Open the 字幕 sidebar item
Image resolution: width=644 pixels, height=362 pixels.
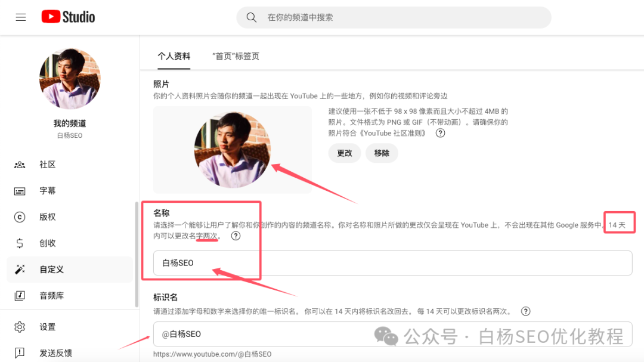[69, 191]
